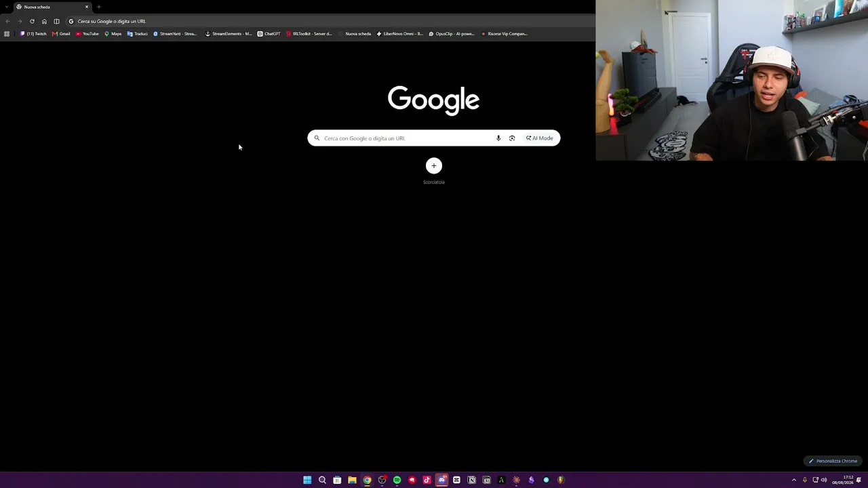Open Claude from the taskbar
Image resolution: width=868 pixels, height=488 pixels.
coord(516,480)
